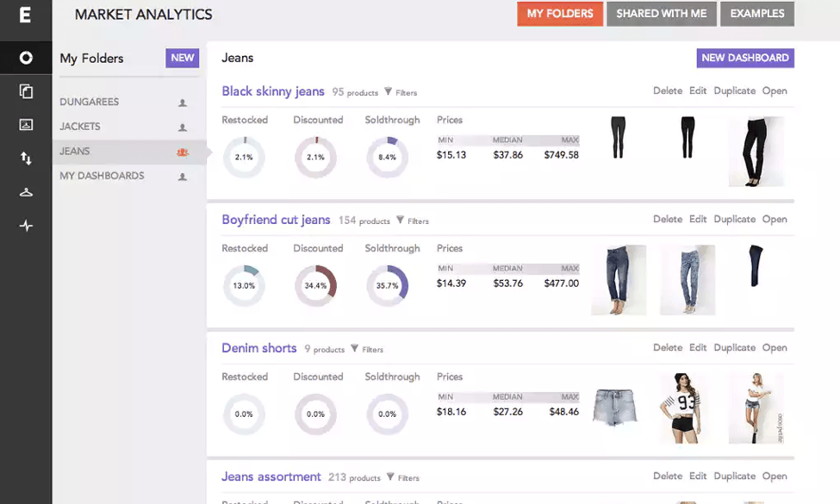Click the person icon beside DUNGAREES

182,103
